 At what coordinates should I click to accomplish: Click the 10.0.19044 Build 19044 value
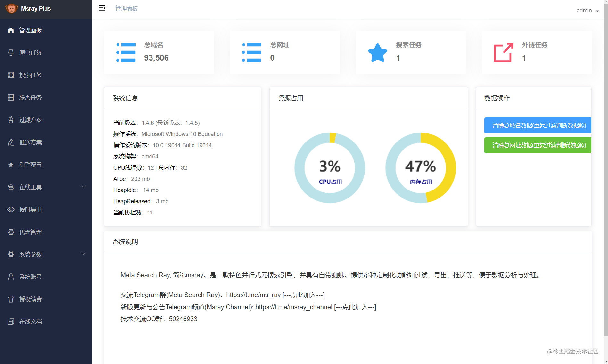[182, 145]
